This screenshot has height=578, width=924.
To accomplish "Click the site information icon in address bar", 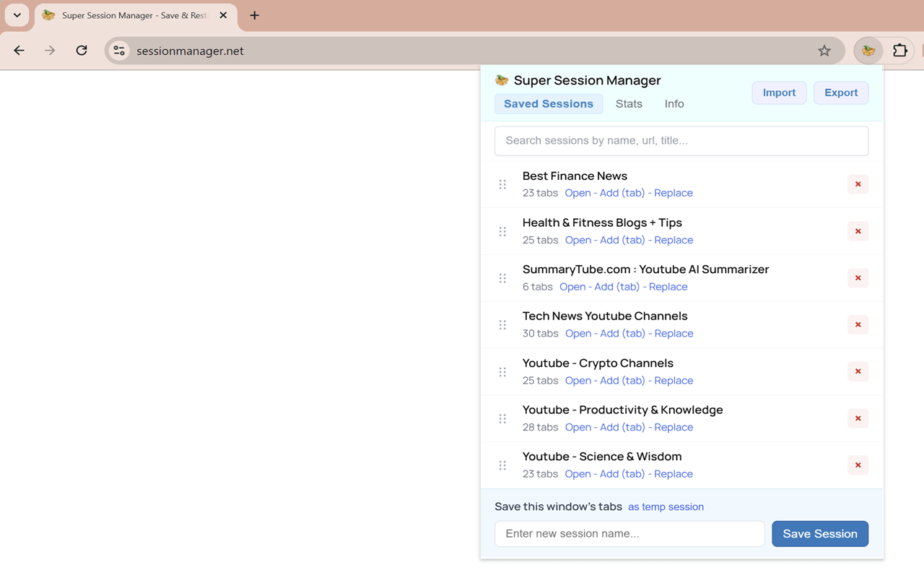I will pos(118,51).
